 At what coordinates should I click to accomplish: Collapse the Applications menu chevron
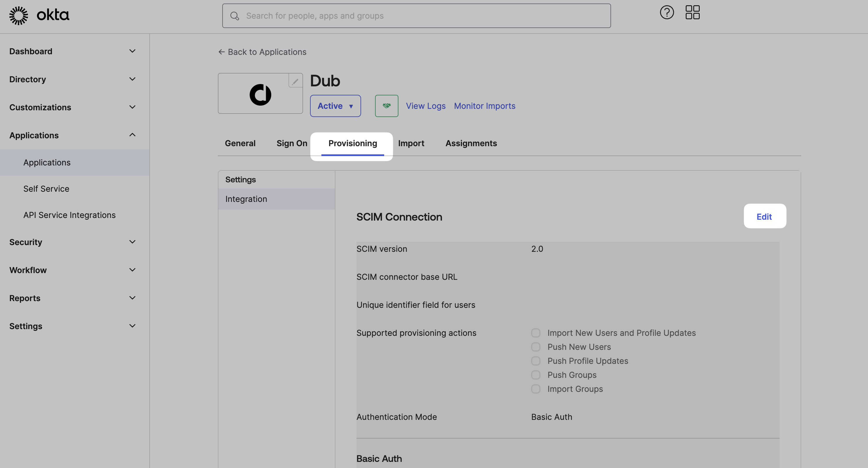tap(132, 135)
